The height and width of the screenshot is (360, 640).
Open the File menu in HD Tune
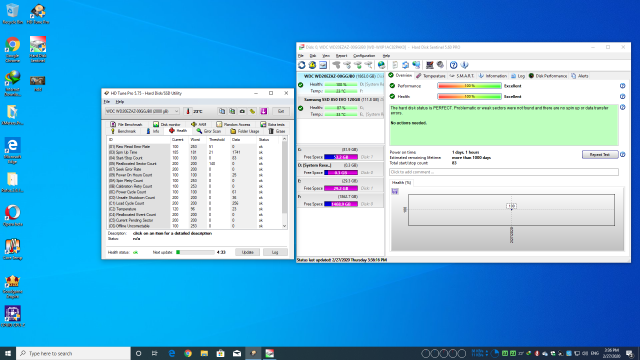click(107, 102)
